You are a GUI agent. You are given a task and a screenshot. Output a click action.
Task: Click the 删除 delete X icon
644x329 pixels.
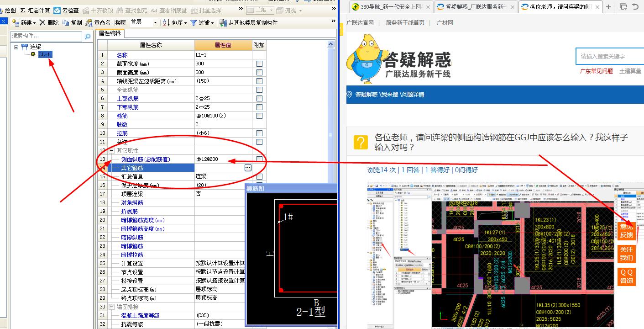[42, 22]
